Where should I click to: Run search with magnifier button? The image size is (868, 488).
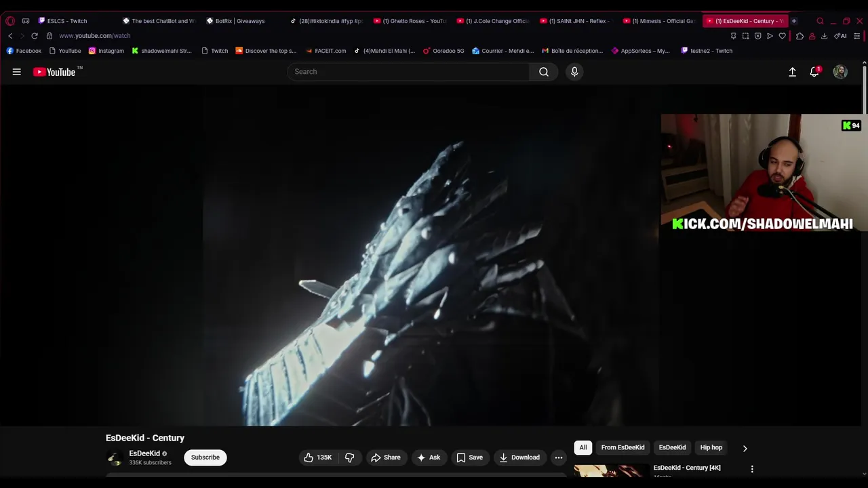(x=544, y=72)
